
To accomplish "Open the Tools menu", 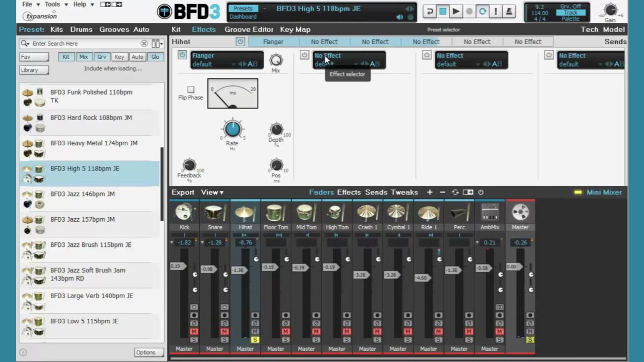I will [x=56, y=5].
